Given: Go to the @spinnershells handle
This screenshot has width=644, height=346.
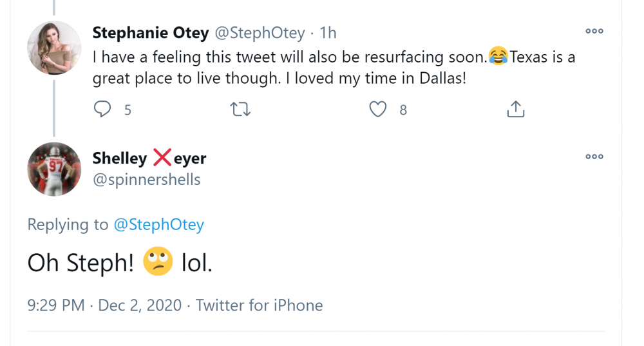Looking at the screenshot, I should click(x=147, y=180).
